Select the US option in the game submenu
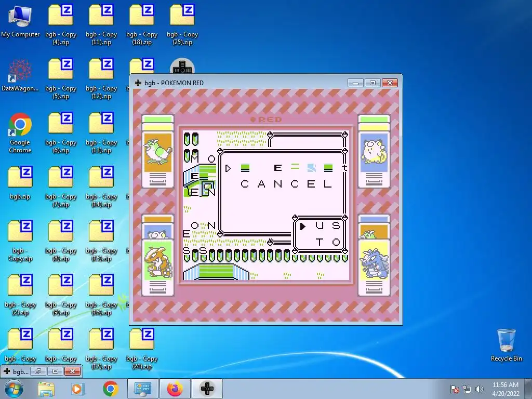Viewport: 532px width, 399px height. tap(327, 225)
